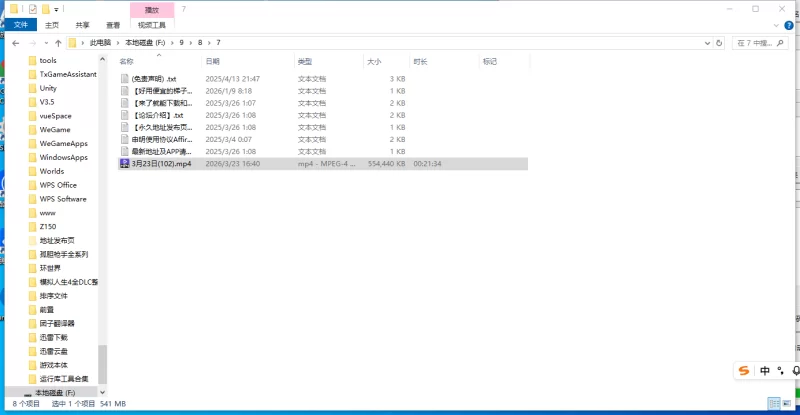
Task: Open the 文件 menu
Action: [x=21, y=25]
